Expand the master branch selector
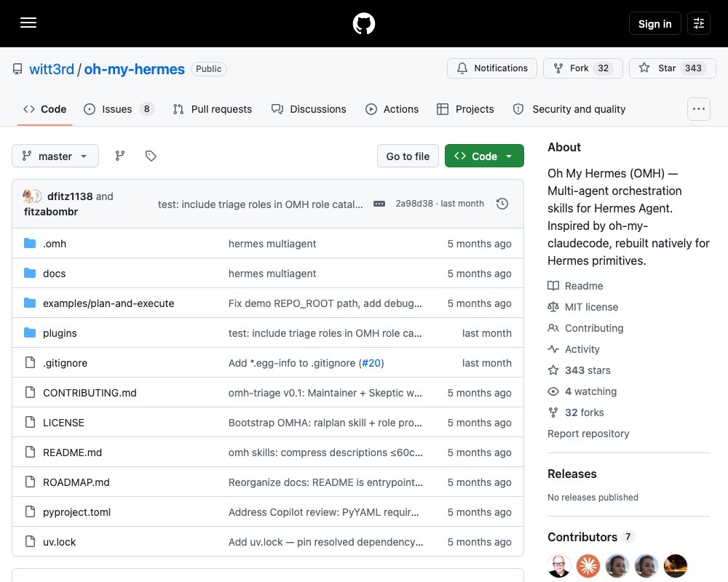 (x=55, y=156)
